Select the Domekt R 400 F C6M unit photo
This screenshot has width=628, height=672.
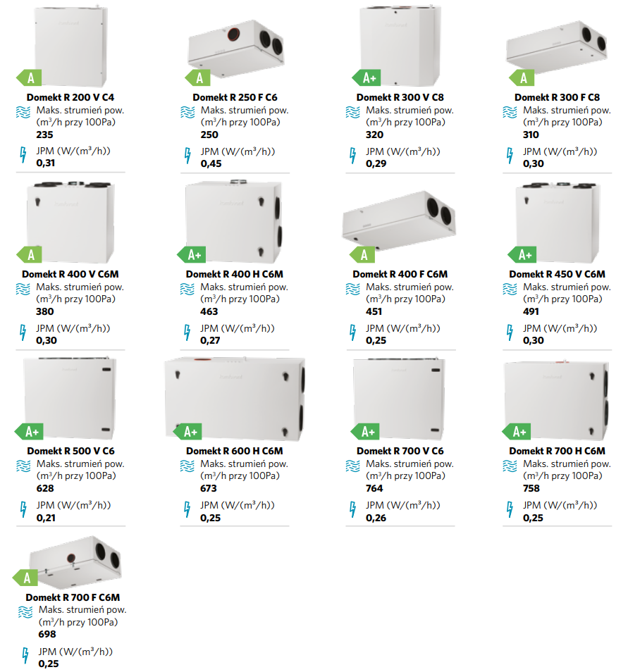(399, 220)
